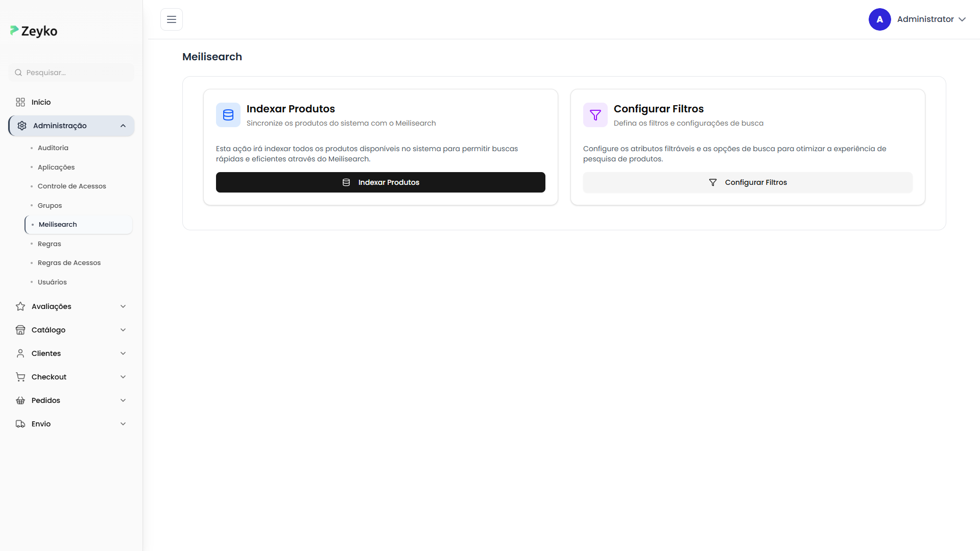Click the Início dashboard grid icon
Image resolution: width=980 pixels, height=551 pixels.
pos(20,102)
